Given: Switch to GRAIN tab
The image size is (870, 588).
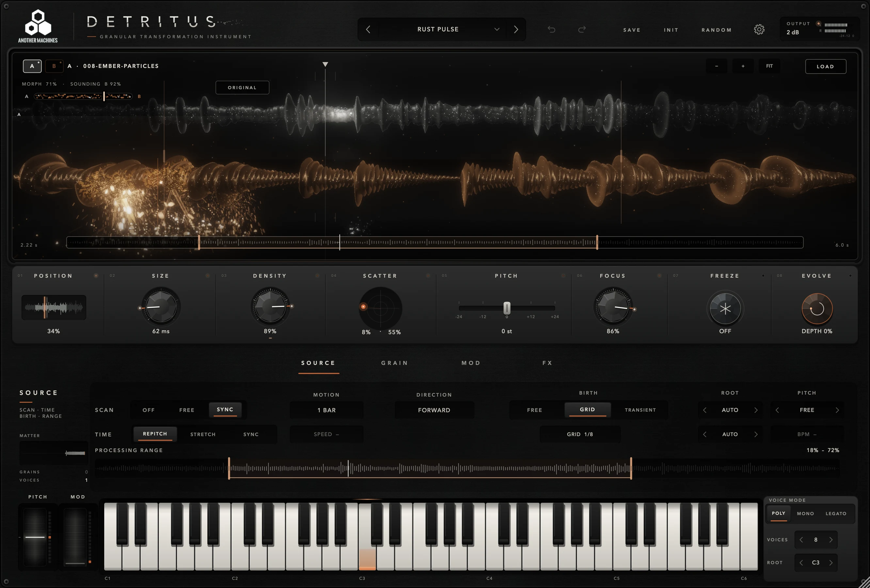Looking at the screenshot, I should (395, 363).
